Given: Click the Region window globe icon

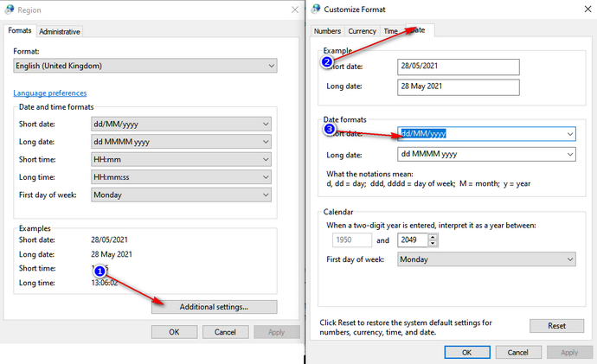Looking at the screenshot, I should [10, 10].
